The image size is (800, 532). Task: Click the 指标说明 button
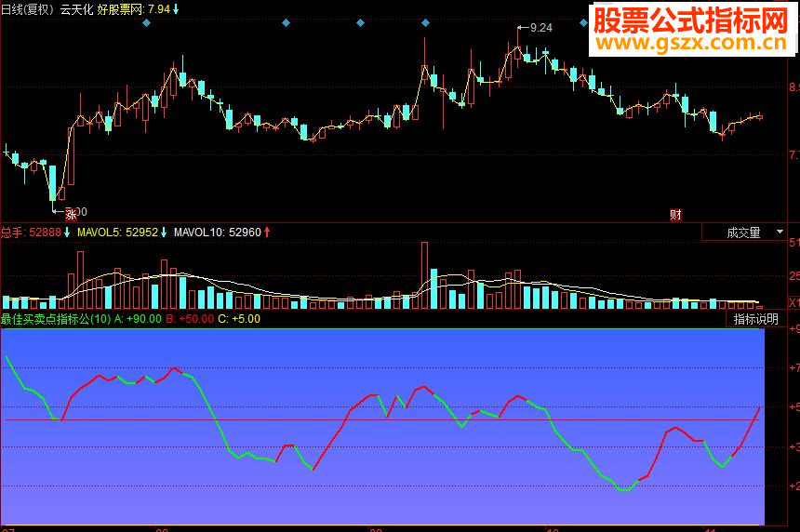coord(756,319)
